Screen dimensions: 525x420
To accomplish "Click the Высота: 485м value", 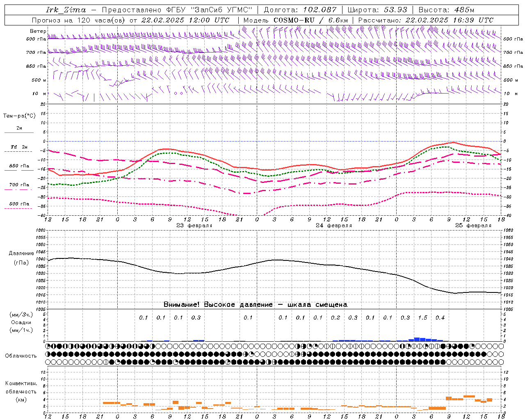I will coord(446,10).
